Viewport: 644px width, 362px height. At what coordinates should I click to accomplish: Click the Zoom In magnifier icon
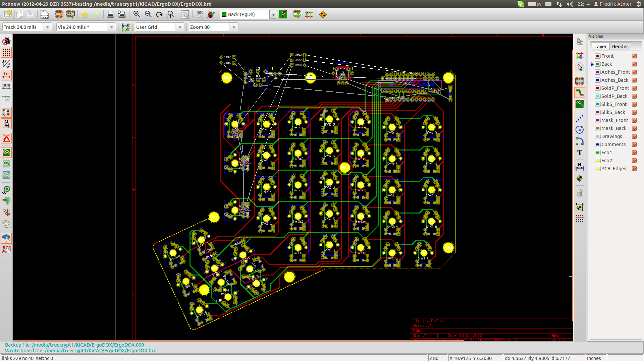137,14
